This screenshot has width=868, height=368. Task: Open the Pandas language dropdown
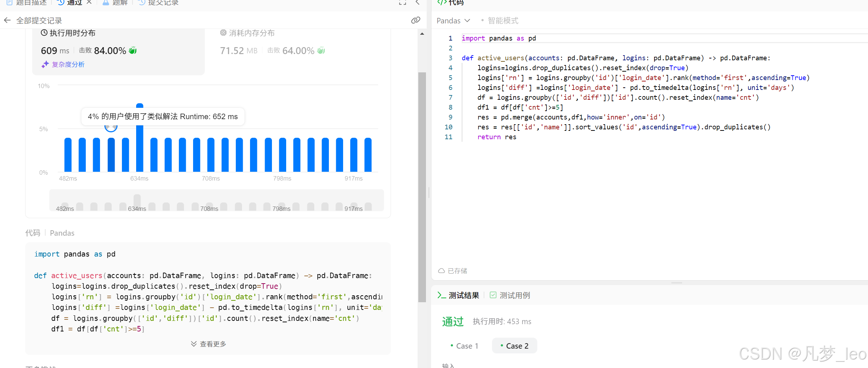tap(453, 21)
